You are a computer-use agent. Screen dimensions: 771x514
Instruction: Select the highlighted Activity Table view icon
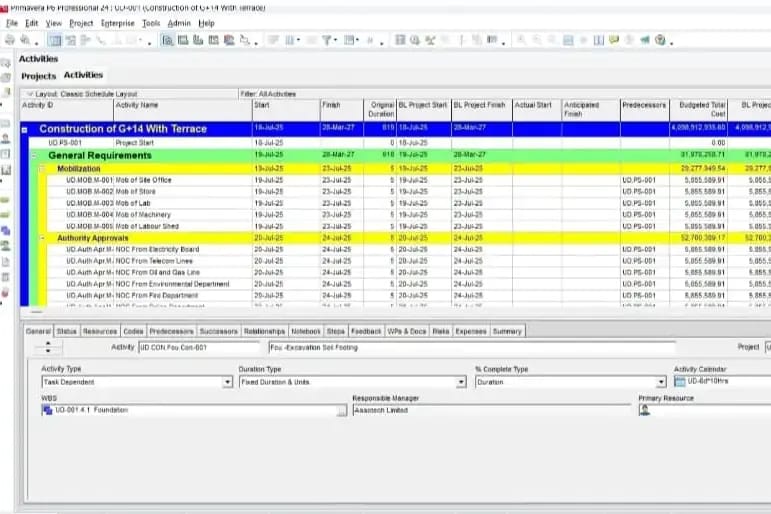coord(55,40)
